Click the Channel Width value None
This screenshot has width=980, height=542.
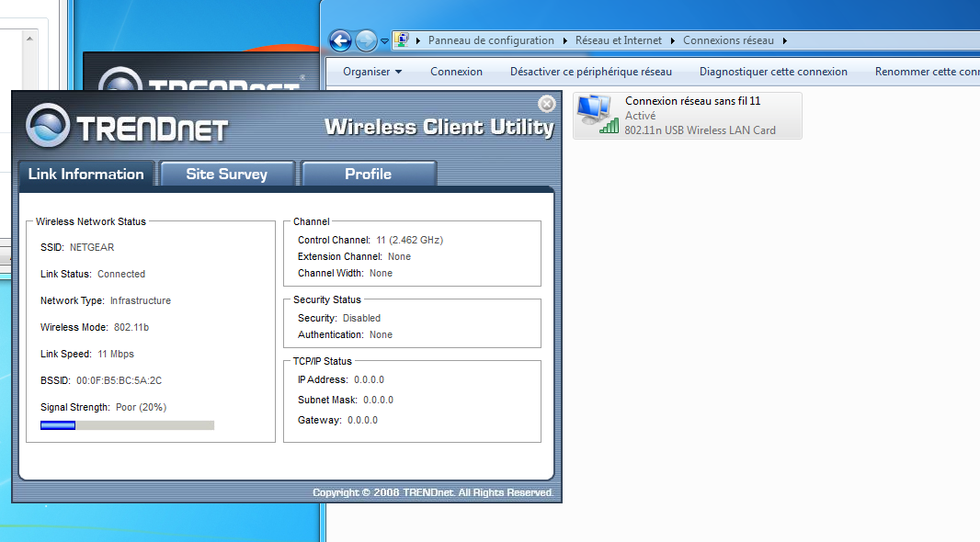point(381,274)
